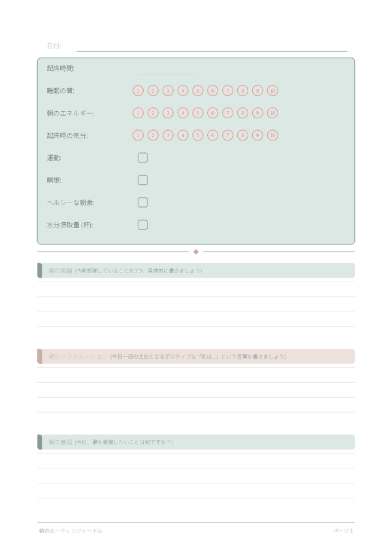The width and height of the screenshot is (392, 554).
Task: Tick the ヘルシーな朝食 checkbox
Action: (x=142, y=203)
